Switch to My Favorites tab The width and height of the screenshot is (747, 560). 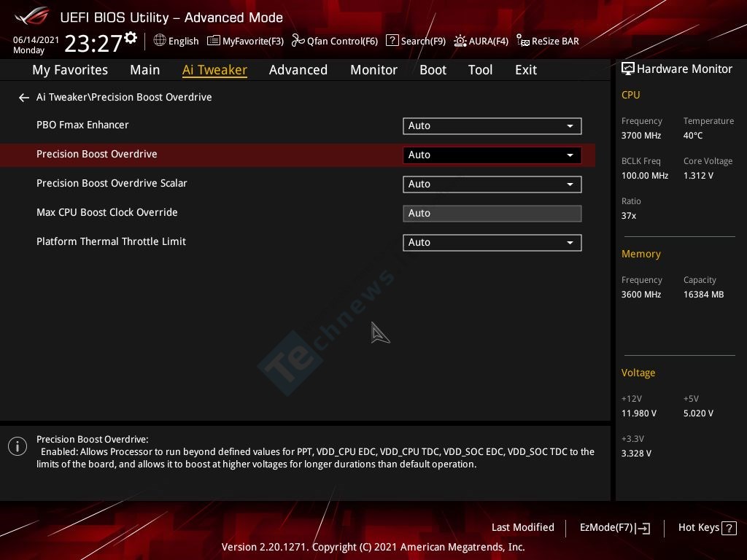[70, 70]
